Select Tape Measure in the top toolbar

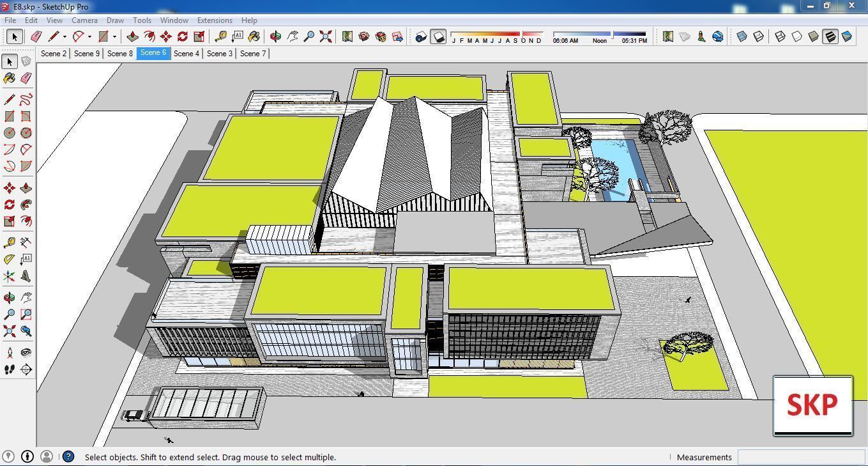(x=221, y=36)
